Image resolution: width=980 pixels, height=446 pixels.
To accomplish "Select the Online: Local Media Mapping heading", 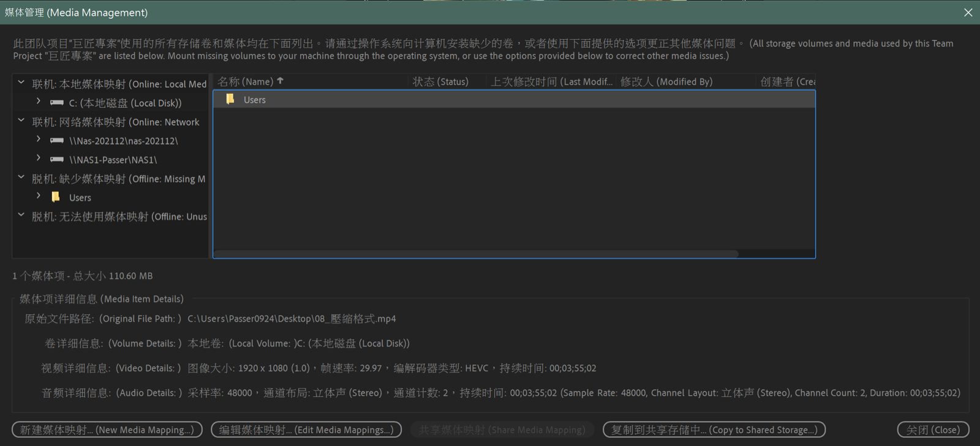I will (119, 84).
